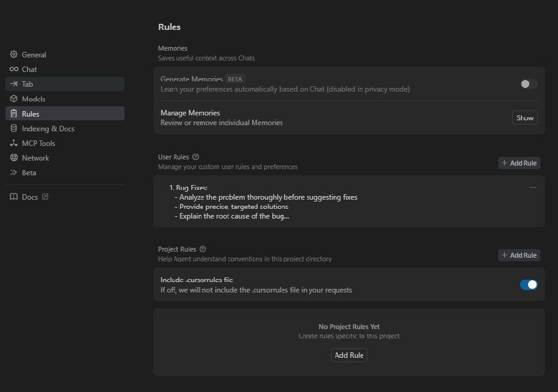Click Show to review individual Memories

click(x=524, y=117)
